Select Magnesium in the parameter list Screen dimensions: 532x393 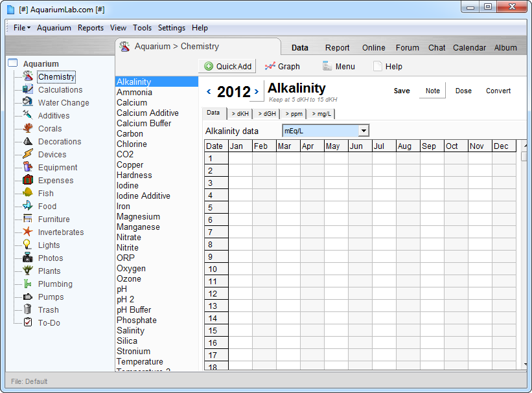tap(156, 216)
